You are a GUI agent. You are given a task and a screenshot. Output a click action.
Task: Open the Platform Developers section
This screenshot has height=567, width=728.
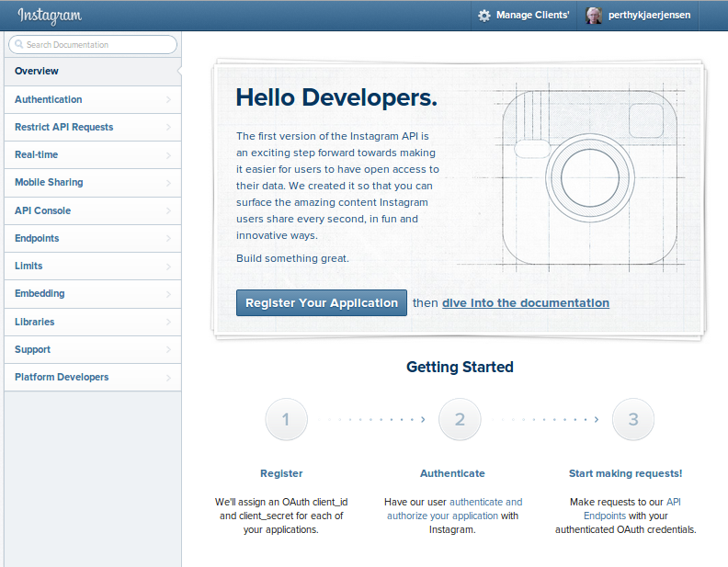pyautogui.click(x=93, y=377)
